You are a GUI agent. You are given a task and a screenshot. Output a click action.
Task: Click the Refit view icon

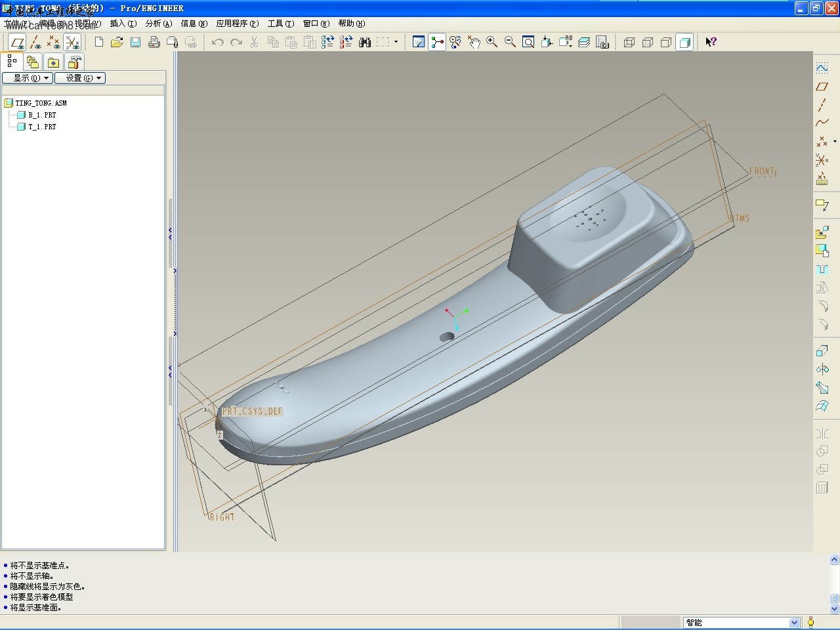[x=528, y=43]
